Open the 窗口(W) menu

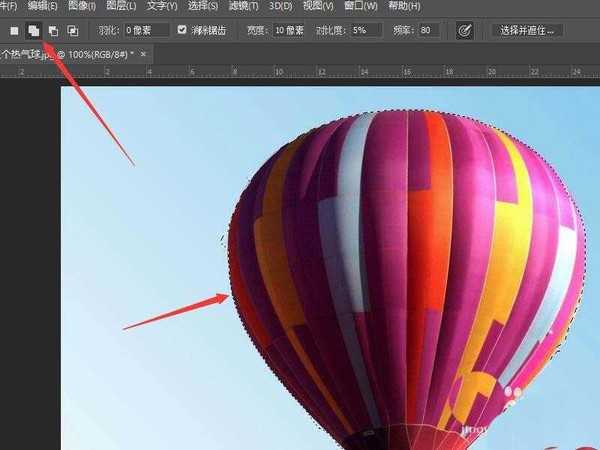361,7
